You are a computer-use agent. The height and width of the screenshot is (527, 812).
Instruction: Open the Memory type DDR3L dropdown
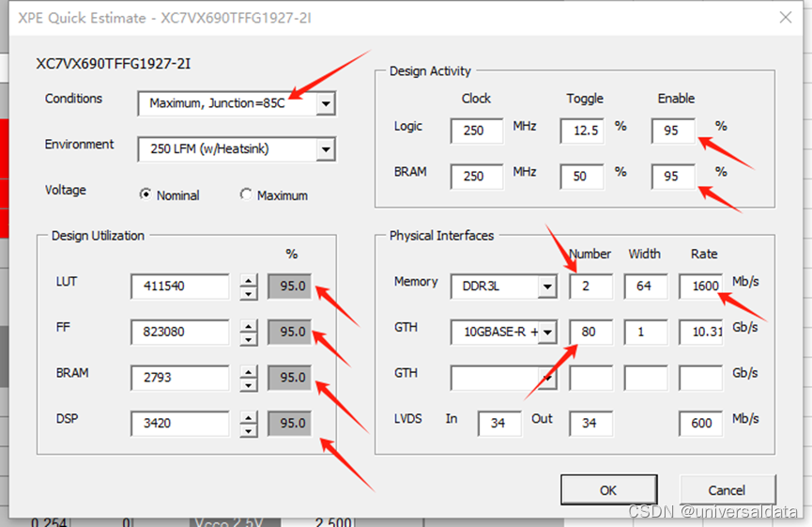547,286
